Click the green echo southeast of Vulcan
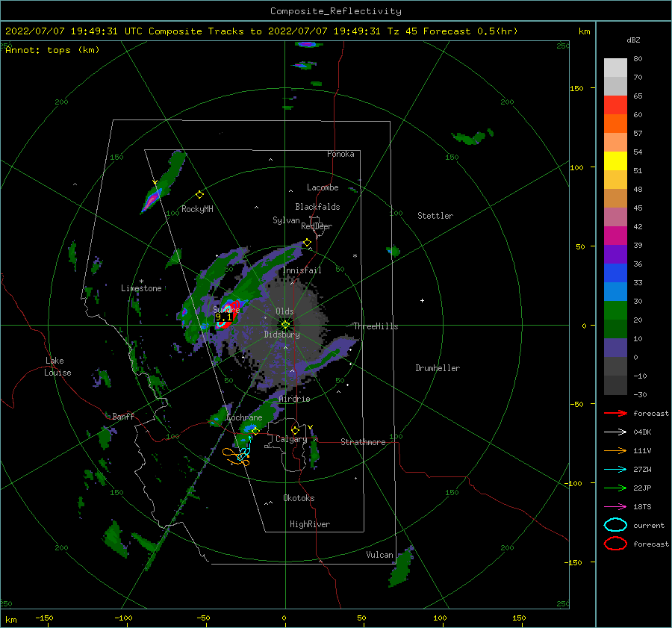The image size is (672, 628). click(401, 567)
